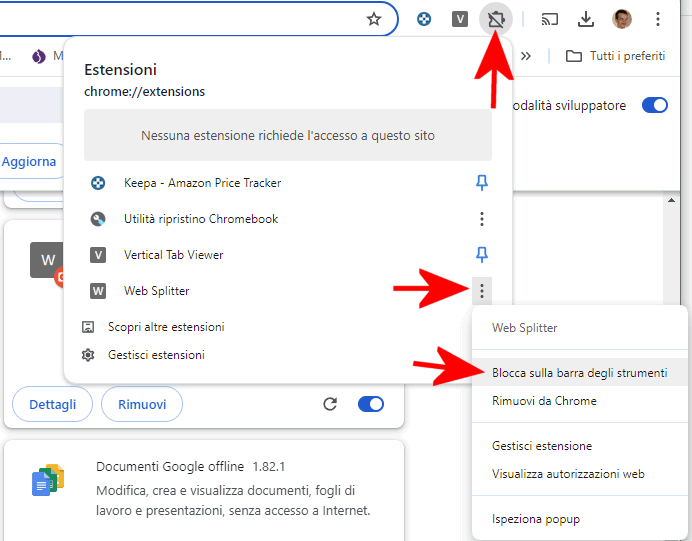The width and height of the screenshot is (692, 541).
Task: Open more options for Utilità ripristino Chromebook
Action: point(481,219)
